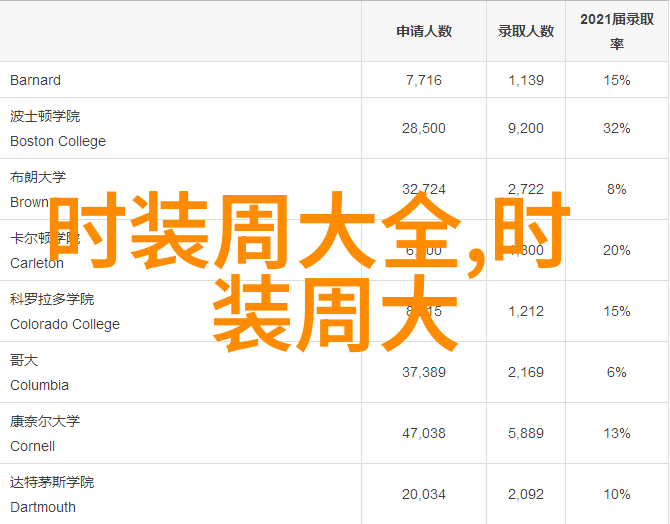This screenshot has height=524, width=670.
Task: Click the 20% admission rate
Action: pos(617,250)
